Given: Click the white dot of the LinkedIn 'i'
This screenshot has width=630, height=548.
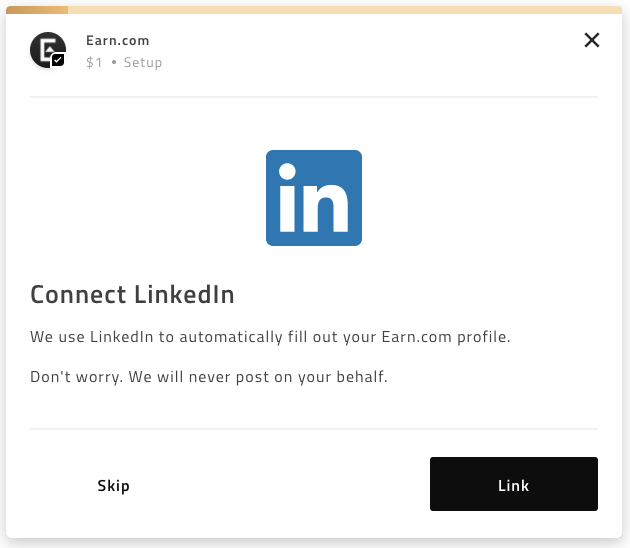Looking at the screenshot, I should (x=287, y=172).
